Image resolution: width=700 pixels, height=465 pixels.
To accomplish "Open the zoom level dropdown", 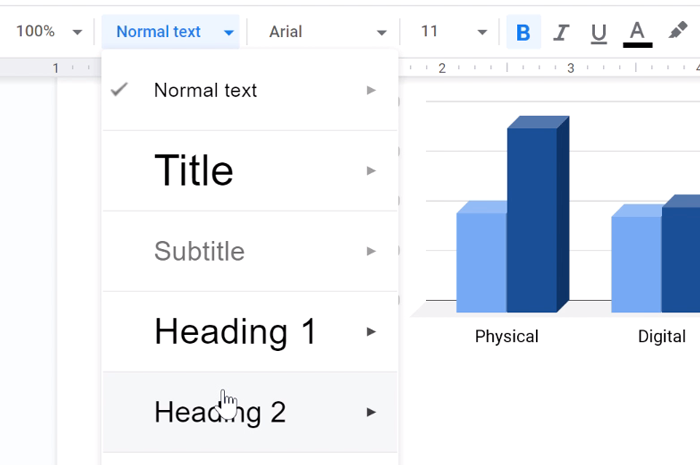I will click(x=48, y=32).
